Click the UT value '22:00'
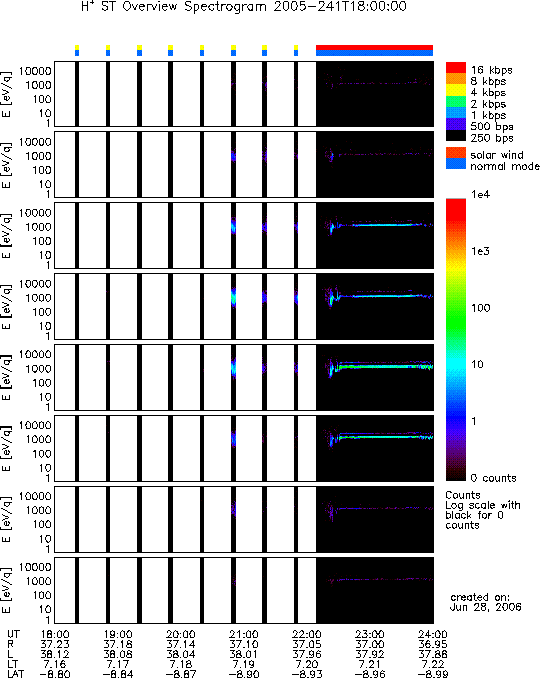The width and height of the screenshot is (540, 678). tap(307, 634)
